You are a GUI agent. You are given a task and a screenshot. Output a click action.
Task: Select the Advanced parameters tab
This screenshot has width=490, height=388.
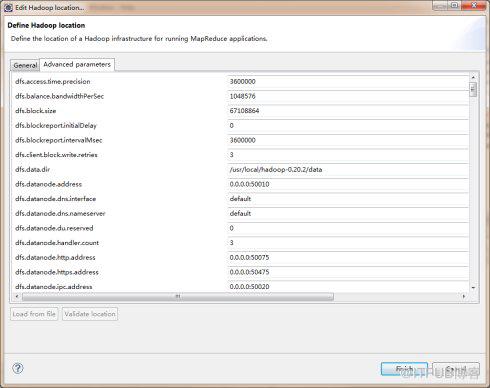click(77, 64)
